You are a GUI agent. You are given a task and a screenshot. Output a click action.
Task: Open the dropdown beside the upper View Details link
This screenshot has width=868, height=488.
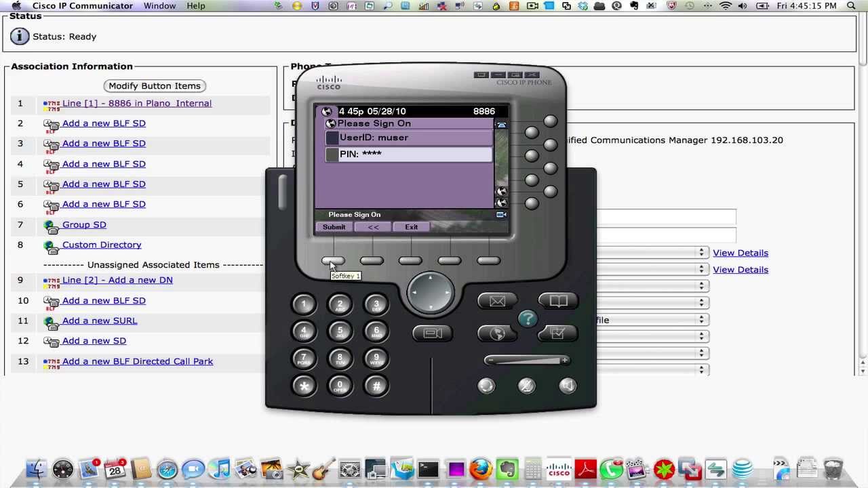652,253
